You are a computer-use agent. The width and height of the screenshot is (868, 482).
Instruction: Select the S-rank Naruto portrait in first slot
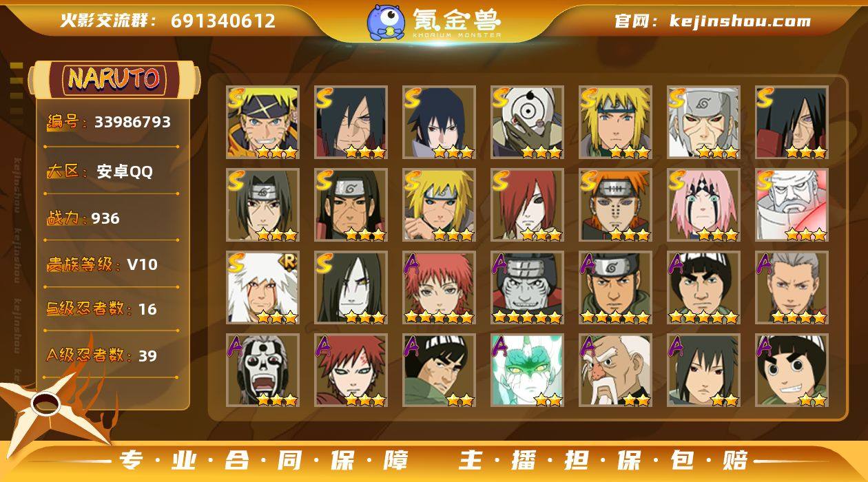tap(262, 123)
